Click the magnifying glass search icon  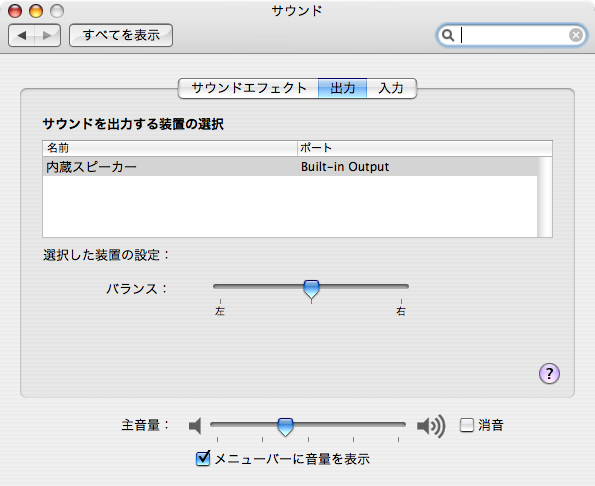coord(448,35)
